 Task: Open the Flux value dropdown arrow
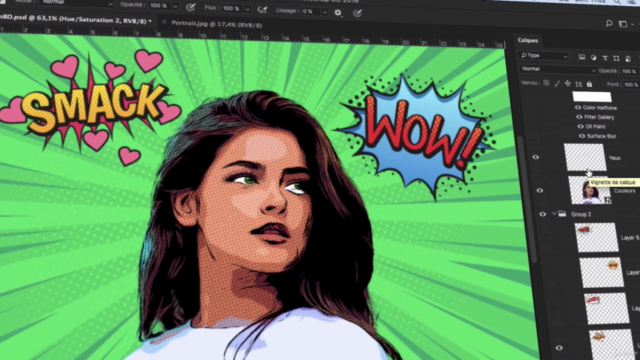247,9
